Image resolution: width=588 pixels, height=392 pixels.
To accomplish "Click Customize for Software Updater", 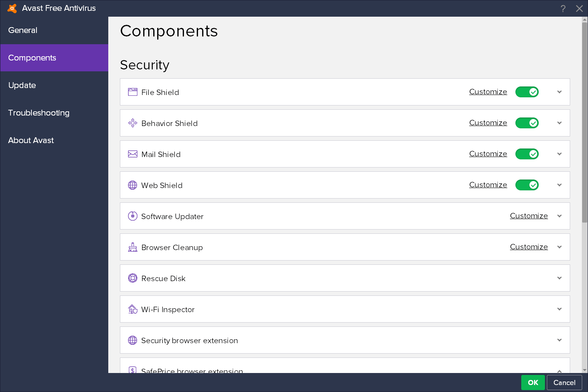I will 529,216.
